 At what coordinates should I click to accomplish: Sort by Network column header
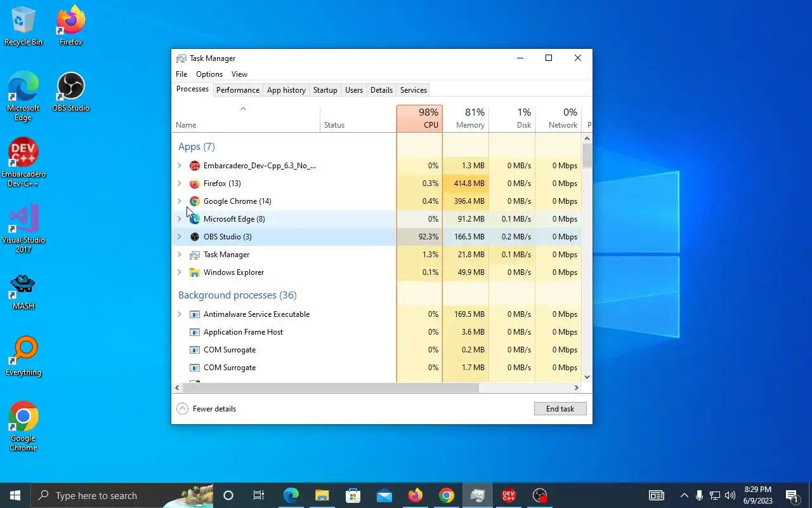click(x=558, y=119)
